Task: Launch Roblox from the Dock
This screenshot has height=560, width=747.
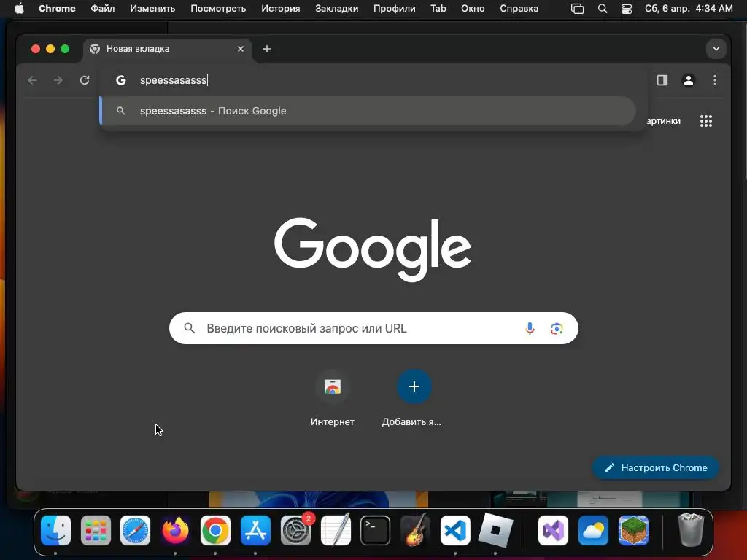Action: [x=495, y=531]
